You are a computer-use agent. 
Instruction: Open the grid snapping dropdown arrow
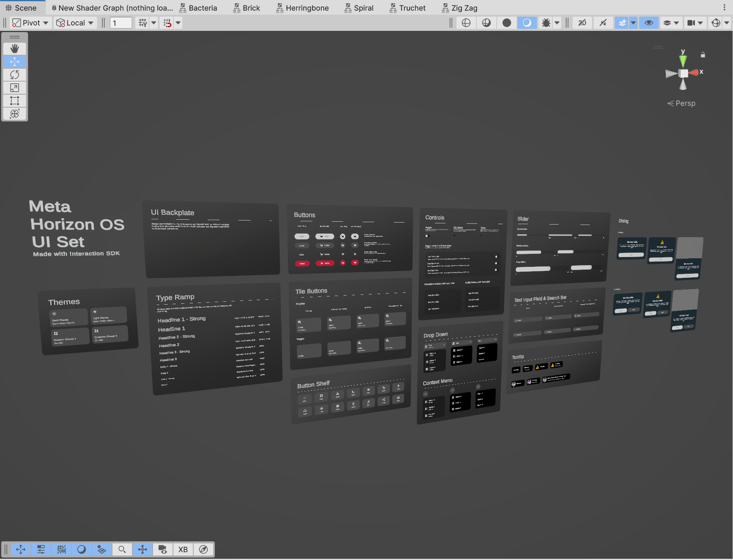click(178, 23)
